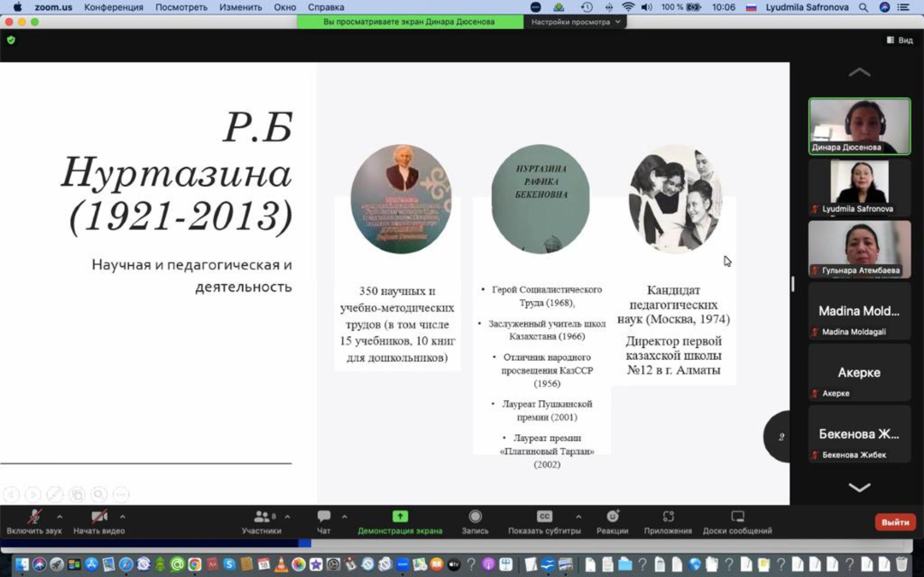
Task: Open the Chat panel
Action: click(x=323, y=517)
